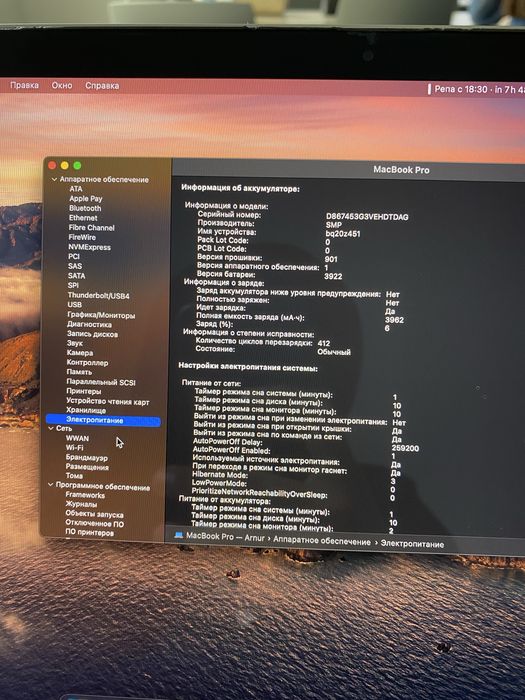Viewport: 525px width, 700px height.
Task: Open the Правка menu
Action: point(24,85)
